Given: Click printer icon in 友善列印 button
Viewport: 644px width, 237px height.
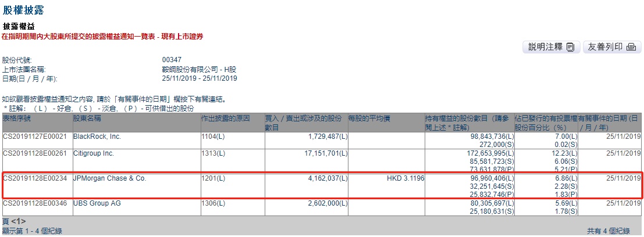Looking at the screenshot, I should 631,47.
